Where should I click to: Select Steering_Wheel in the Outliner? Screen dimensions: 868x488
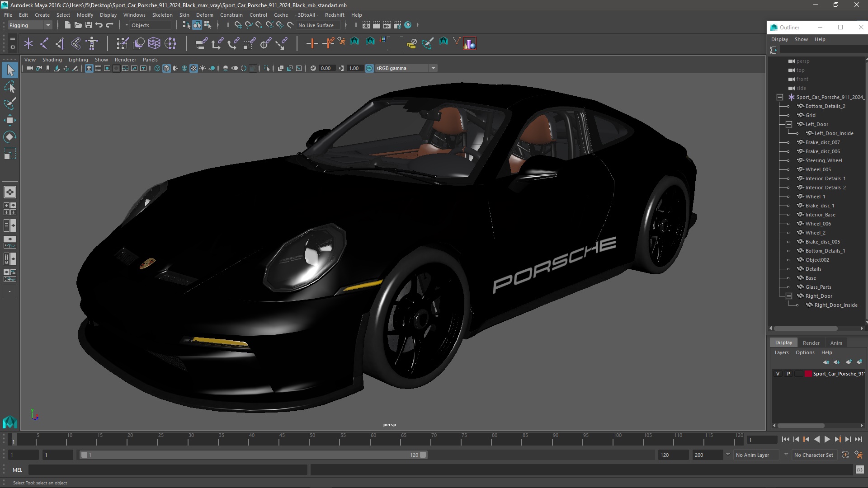823,160
